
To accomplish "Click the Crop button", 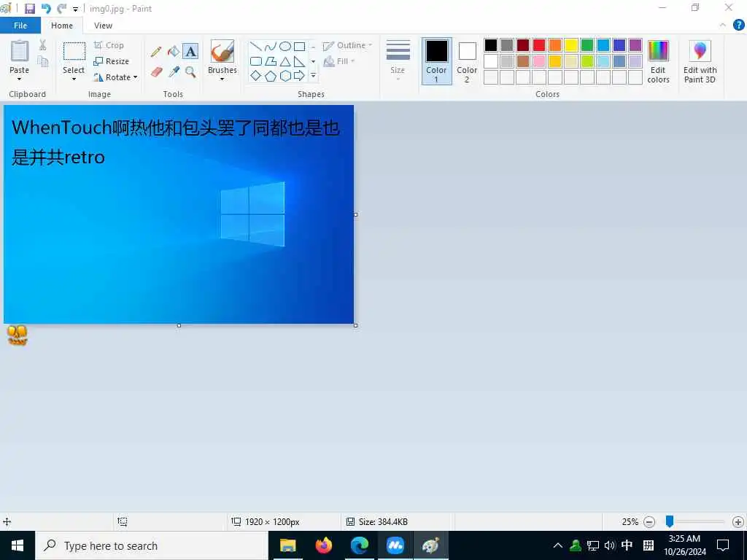I will coord(109,45).
